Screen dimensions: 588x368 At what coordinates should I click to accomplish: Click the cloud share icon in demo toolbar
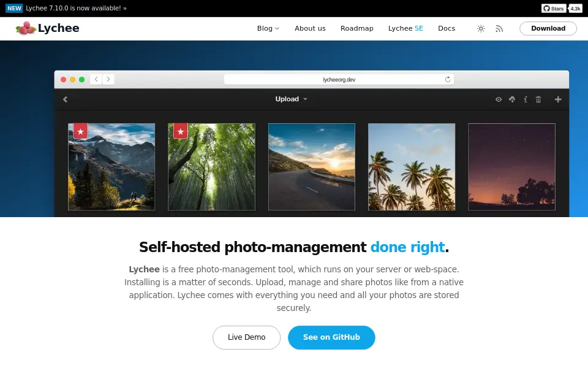point(512,99)
